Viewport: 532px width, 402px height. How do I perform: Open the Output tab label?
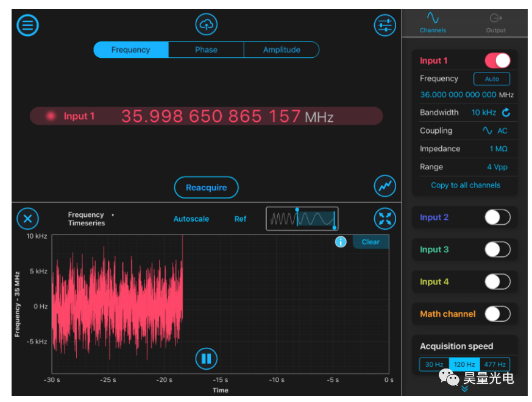pyautogui.click(x=495, y=30)
